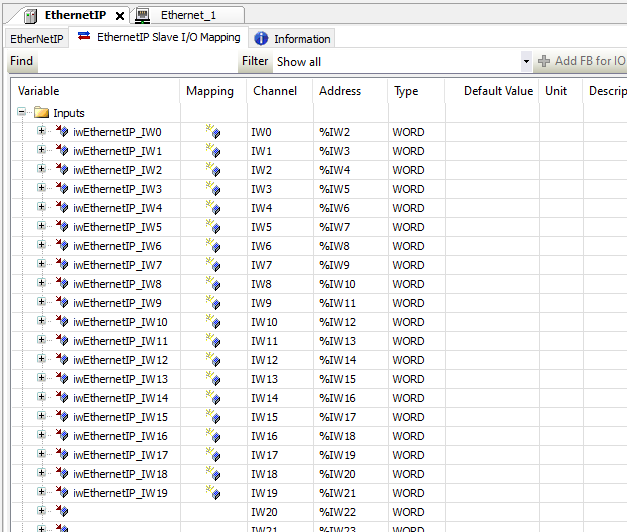This screenshot has height=532, width=627.
Task: Expand the iwEthernetIP_IW0 row
Action: (x=41, y=130)
